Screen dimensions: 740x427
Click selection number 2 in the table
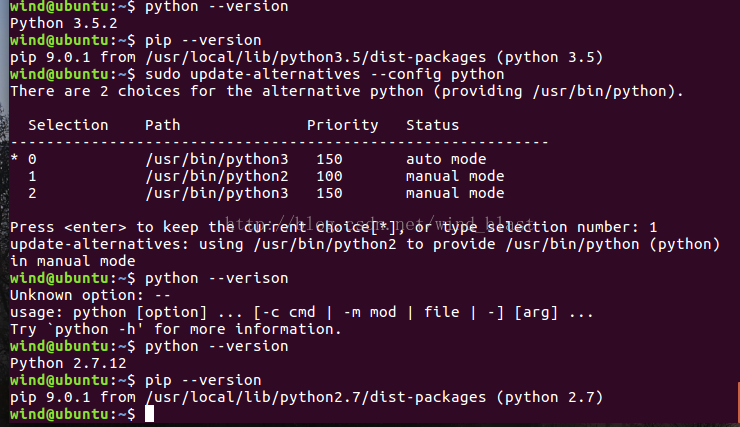click(32, 193)
